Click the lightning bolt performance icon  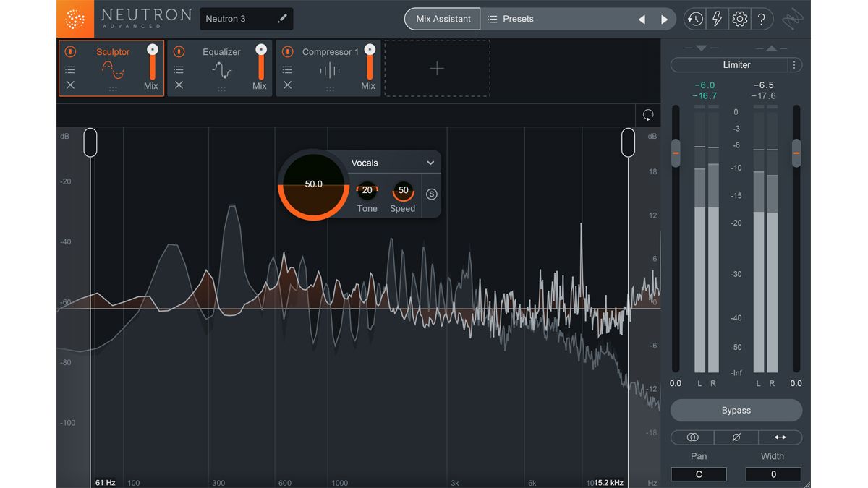click(717, 19)
